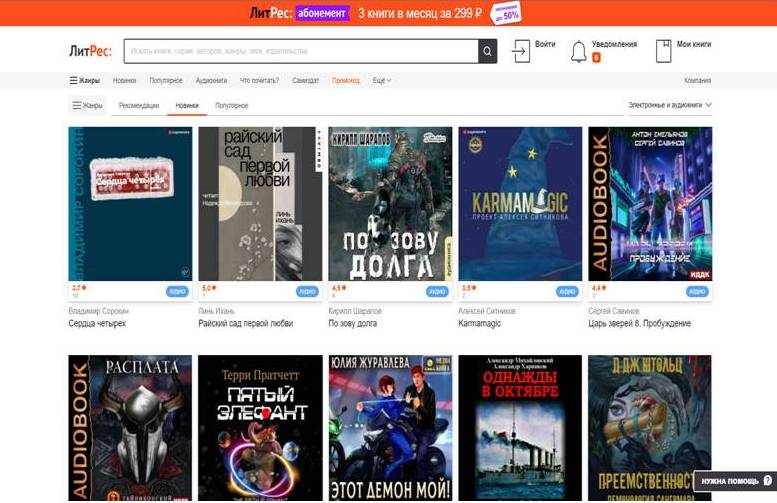
Task: Open the Расплата audiobook cover
Action: 130,428
